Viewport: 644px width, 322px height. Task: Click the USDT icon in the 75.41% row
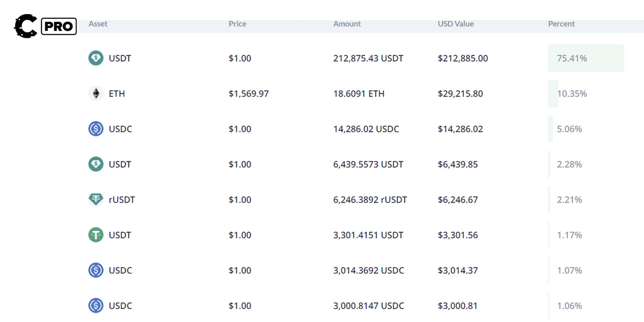coord(96,58)
